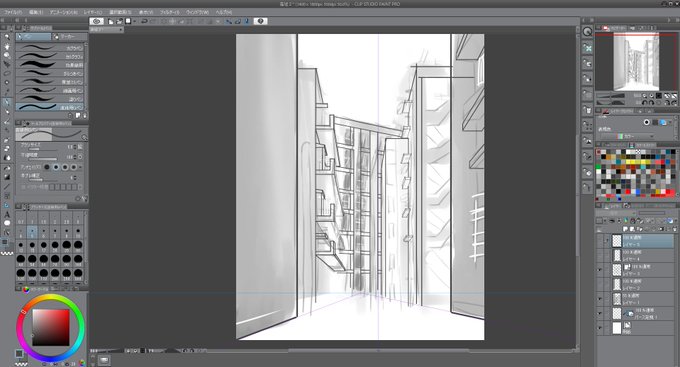
Task: Select the Eraser tool
Action: [7, 149]
